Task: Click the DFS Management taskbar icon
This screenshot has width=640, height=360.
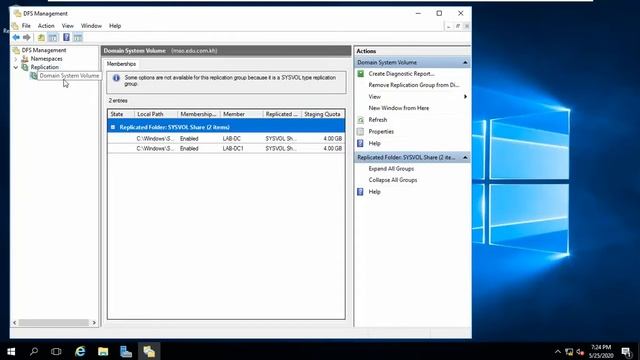Action: click(x=149, y=351)
